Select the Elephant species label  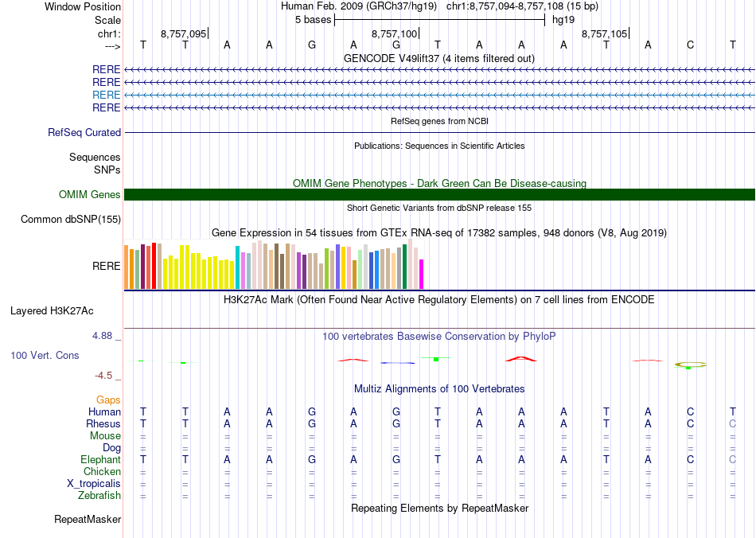point(100,460)
